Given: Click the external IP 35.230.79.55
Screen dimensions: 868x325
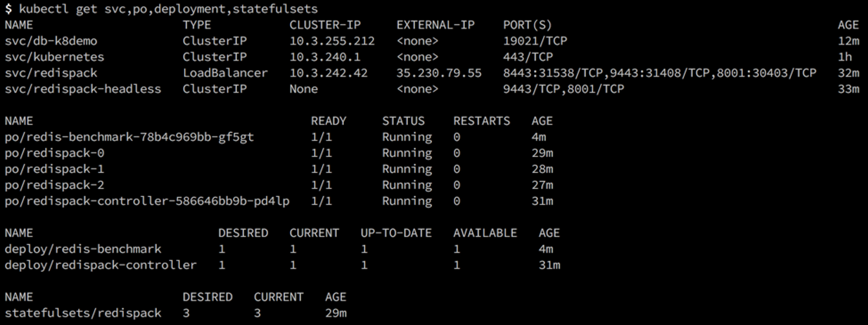Looking at the screenshot, I should point(439,73).
